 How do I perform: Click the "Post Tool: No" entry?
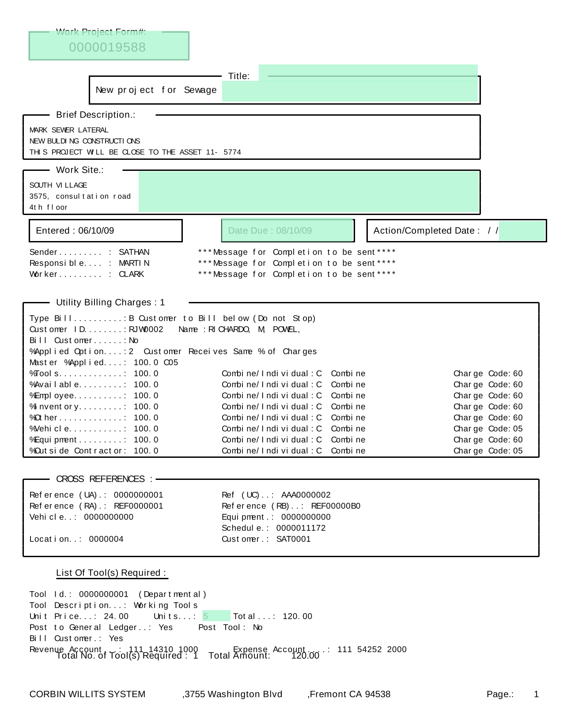230,627
